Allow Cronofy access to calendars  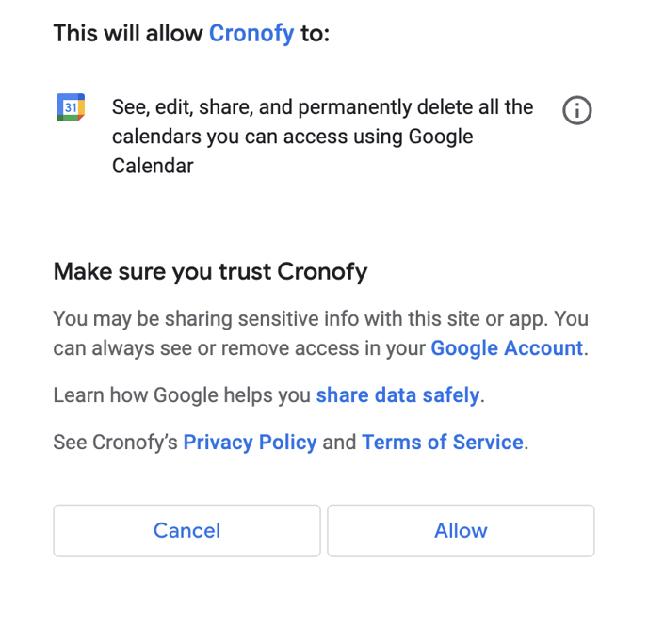(461, 530)
